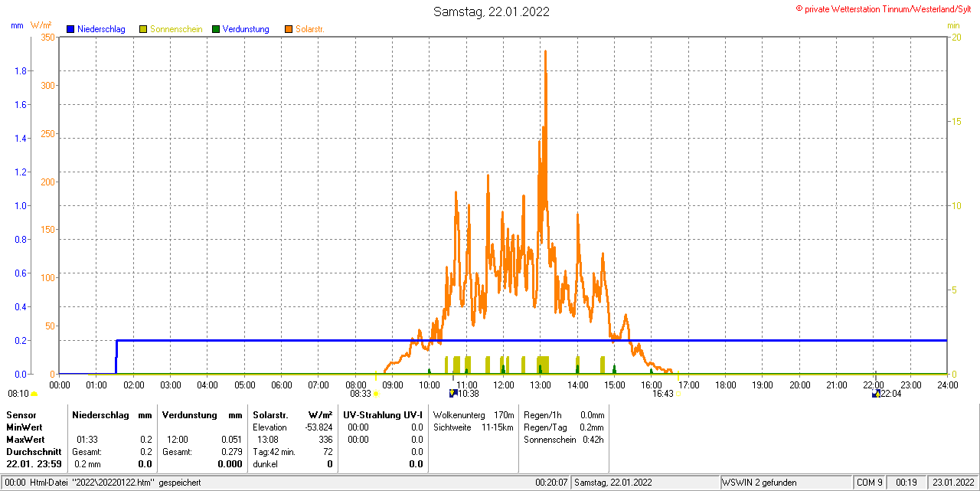Screen dimensions: 980x491
Task: Click the Html-Datei gespeichert status message
Action: (116, 483)
